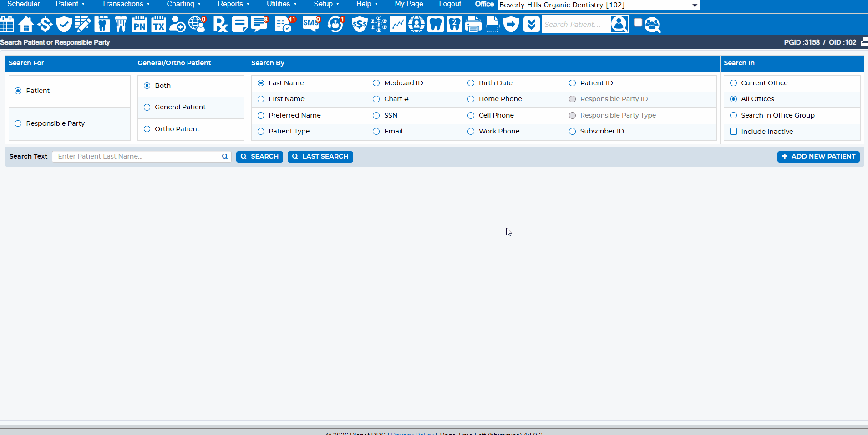Click the PN progress notes icon
Viewport: 868px width, 435px height.
click(x=139, y=24)
